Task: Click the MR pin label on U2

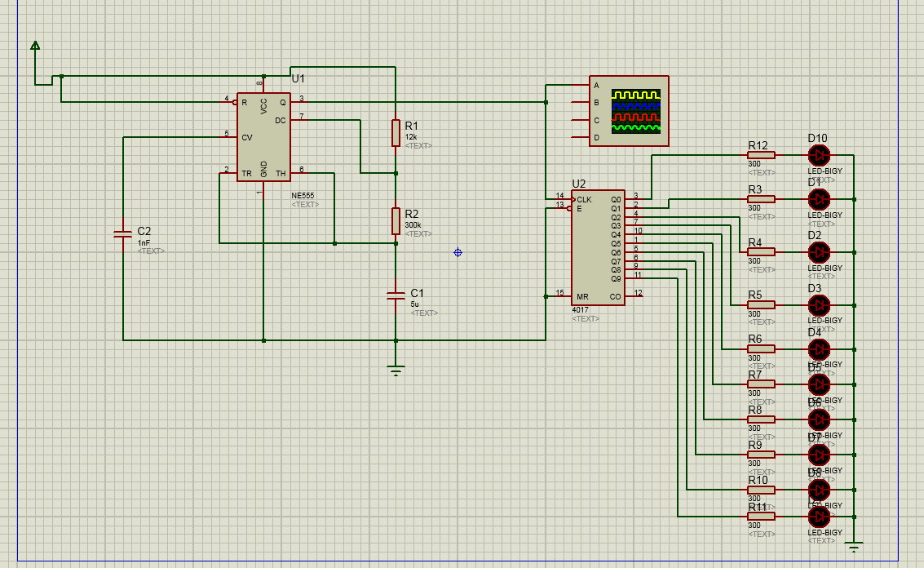Action: tap(582, 297)
